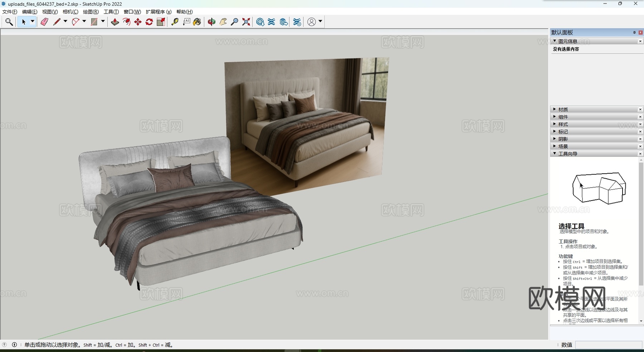The height and width of the screenshot is (352, 644).
Task: Open the Extension Warehouse icon
Action: pos(272,22)
